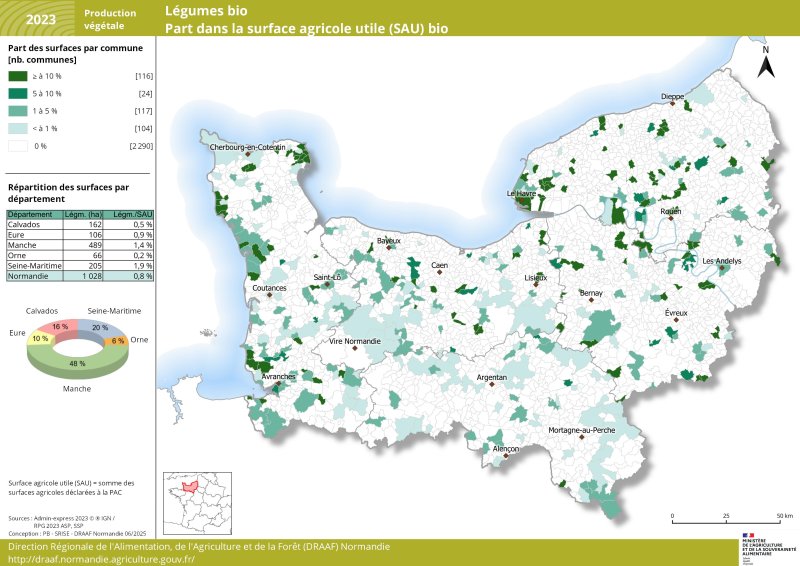Click the dark green ≥ 10 % legend swatch
Screen dimensions: 800x566
(x=18, y=76)
